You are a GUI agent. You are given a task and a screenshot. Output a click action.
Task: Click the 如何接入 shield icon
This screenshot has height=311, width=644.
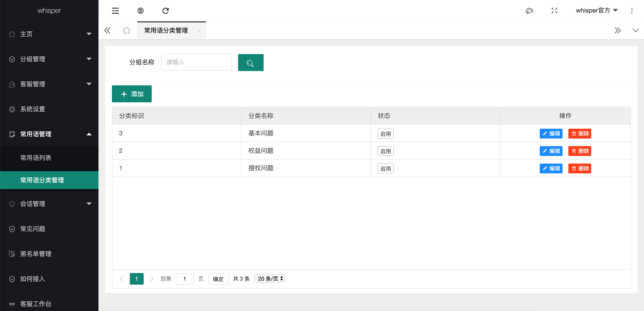12,279
